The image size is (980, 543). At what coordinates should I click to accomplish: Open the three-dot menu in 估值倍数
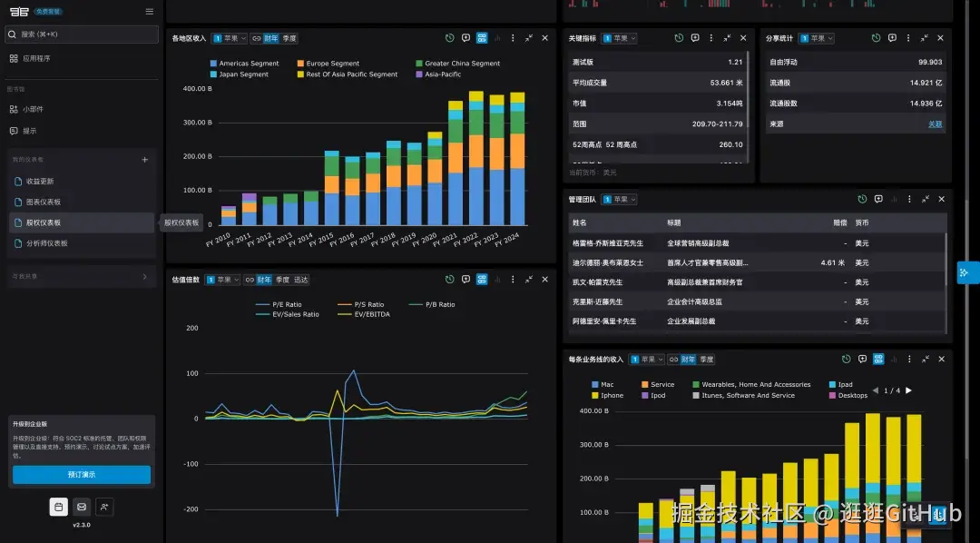tap(513, 280)
